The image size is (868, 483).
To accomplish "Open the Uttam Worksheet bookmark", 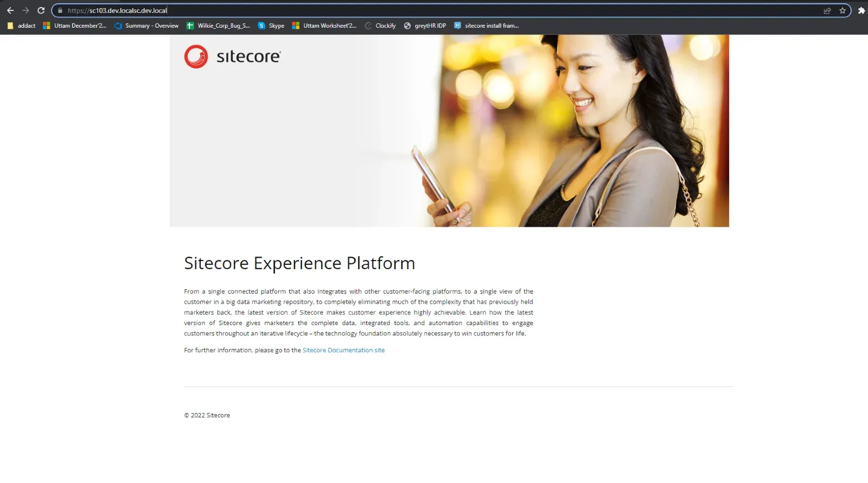I will [x=324, y=26].
